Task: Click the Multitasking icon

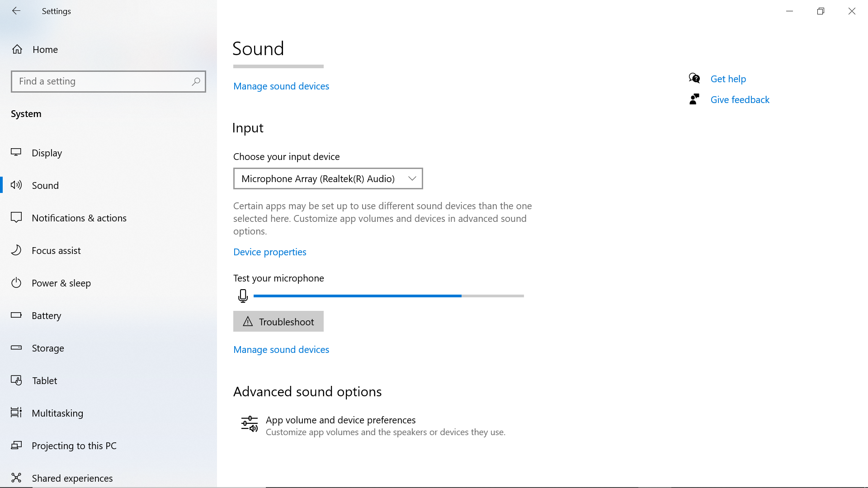Action: coord(16,413)
